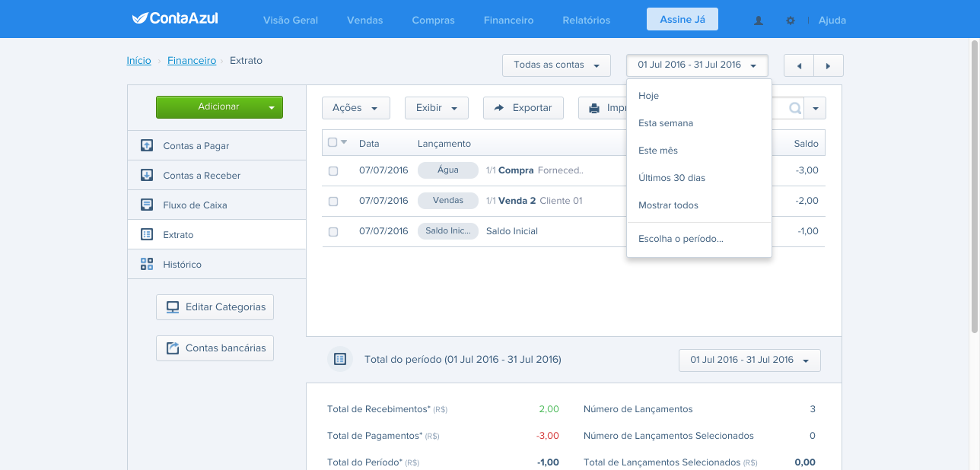This screenshot has height=470, width=980.
Task: Open the settings gear icon
Action: click(791, 21)
